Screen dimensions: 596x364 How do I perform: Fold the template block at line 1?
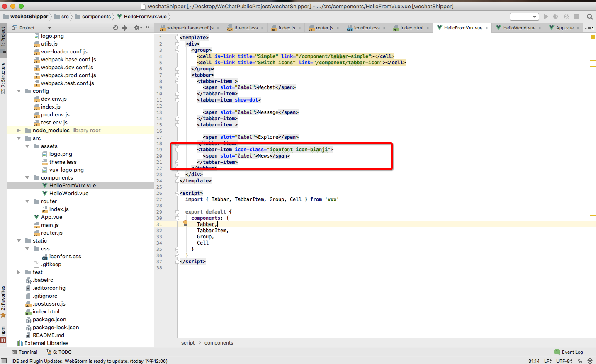[x=177, y=37]
